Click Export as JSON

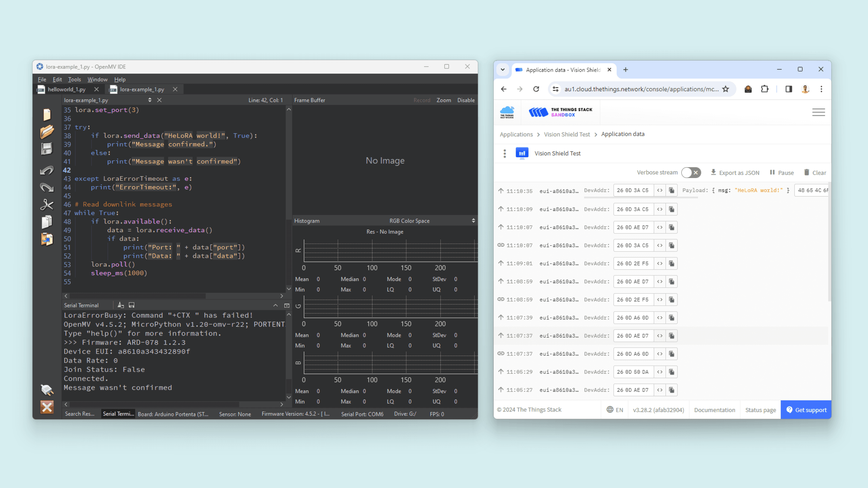735,172
